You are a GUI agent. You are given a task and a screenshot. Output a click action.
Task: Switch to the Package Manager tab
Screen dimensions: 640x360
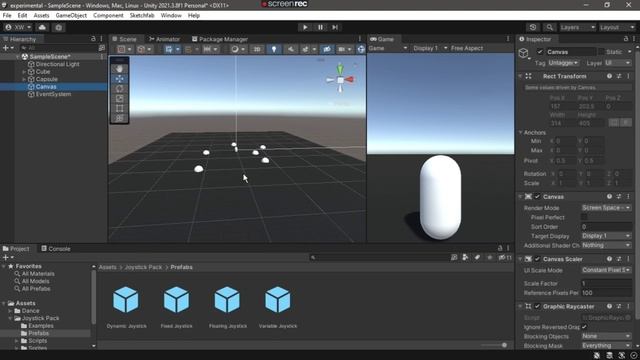coord(220,39)
